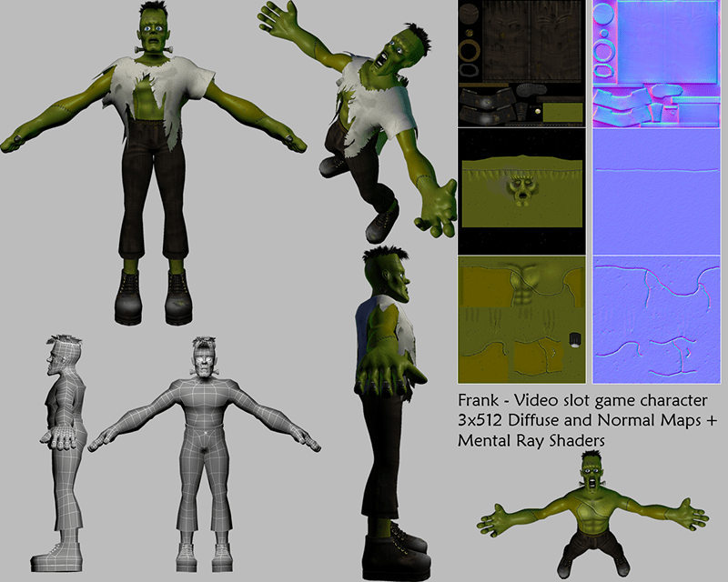Click the front T-pose render of Frank

point(153,164)
